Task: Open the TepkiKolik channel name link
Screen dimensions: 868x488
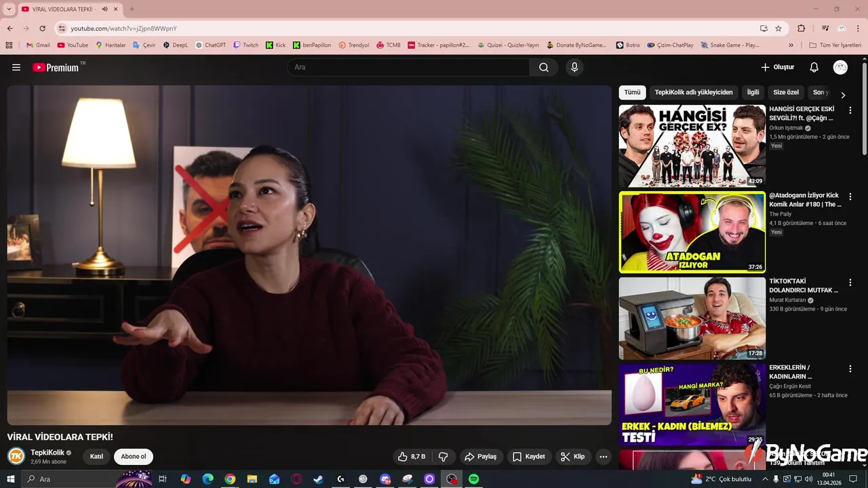Action: click(47, 453)
